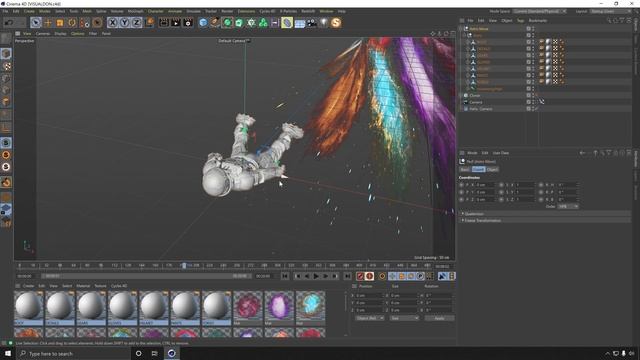The height and width of the screenshot is (360, 640).
Task: Select the Scale tool
Action: (60, 22)
